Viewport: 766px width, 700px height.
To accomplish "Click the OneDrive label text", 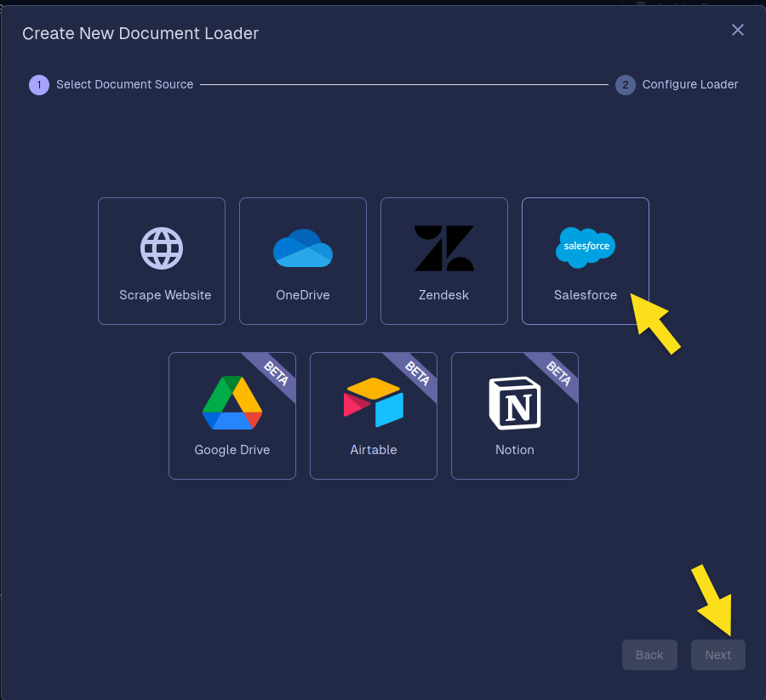I will (303, 295).
